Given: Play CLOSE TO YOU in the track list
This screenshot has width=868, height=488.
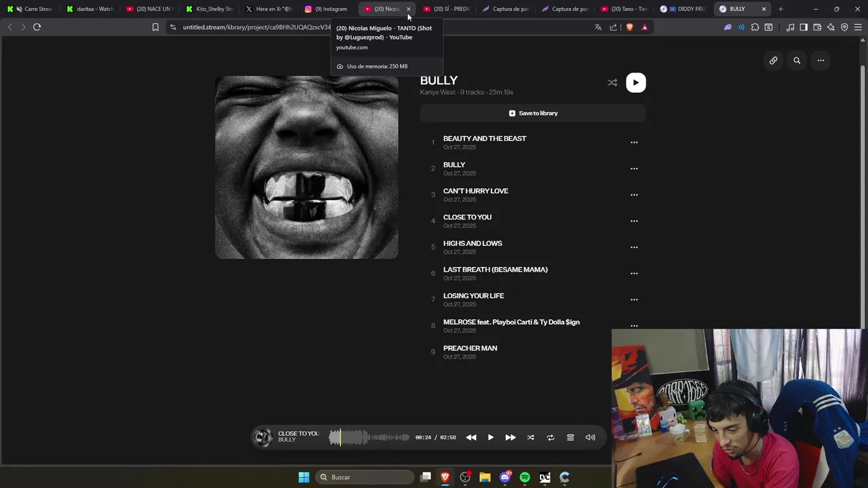Looking at the screenshot, I should (467, 217).
